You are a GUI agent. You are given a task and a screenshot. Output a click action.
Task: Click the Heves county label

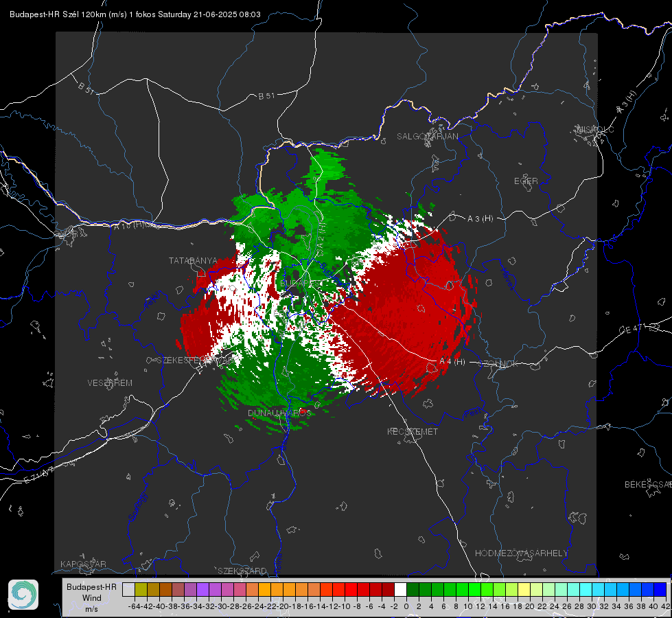click(508, 279)
